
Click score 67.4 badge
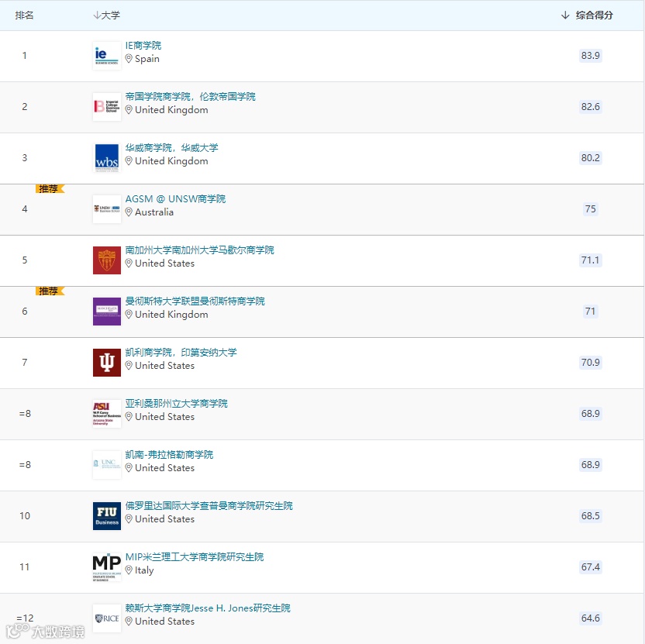click(590, 567)
